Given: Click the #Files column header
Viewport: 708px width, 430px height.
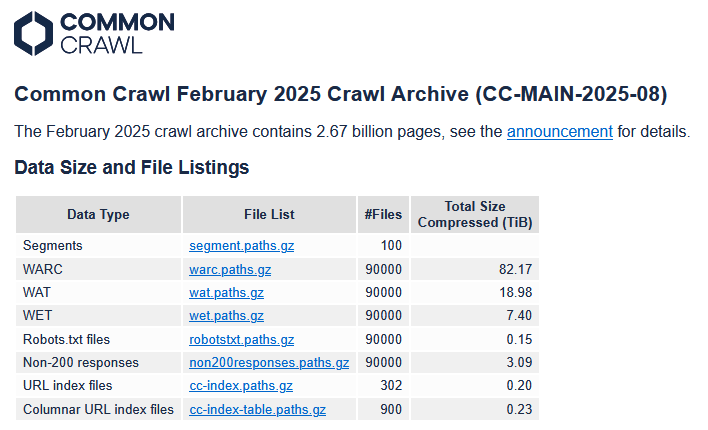Looking at the screenshot, I should click(383, 214).
